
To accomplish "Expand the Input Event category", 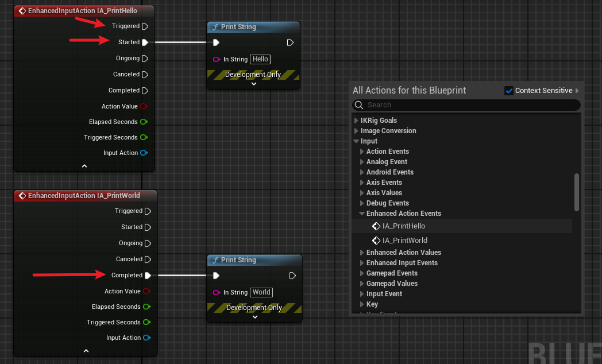I will [x=362, y=294].
